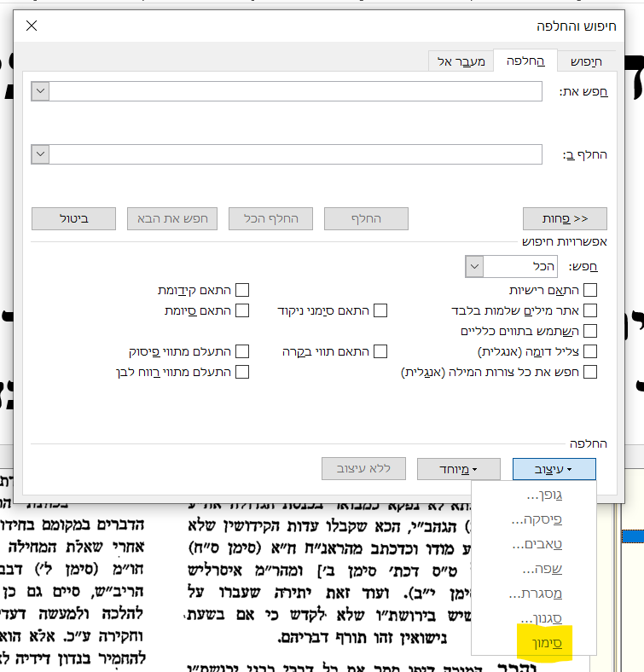Choose פיסקה... from the format menu
This screenshot has width=644, height=672.
534,519
